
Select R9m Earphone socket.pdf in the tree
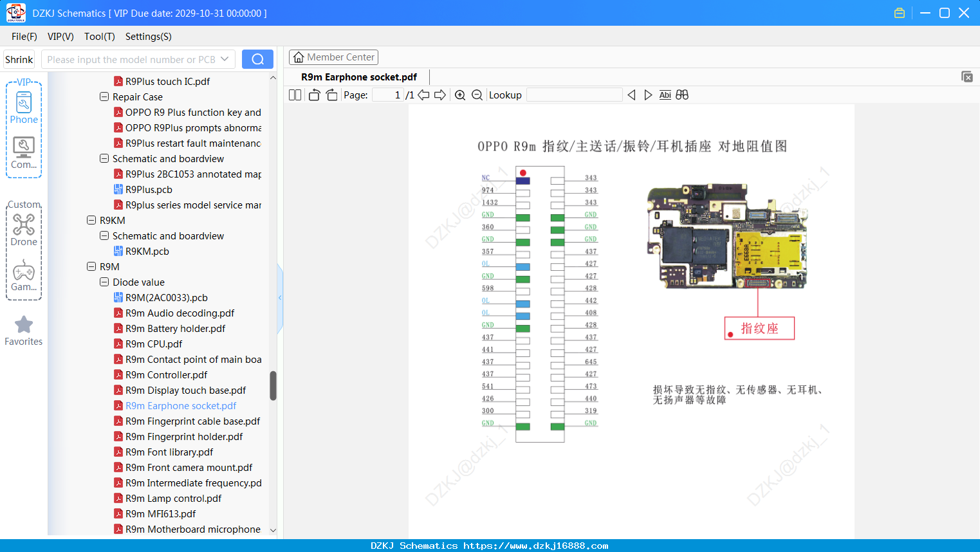coord(181,406)
